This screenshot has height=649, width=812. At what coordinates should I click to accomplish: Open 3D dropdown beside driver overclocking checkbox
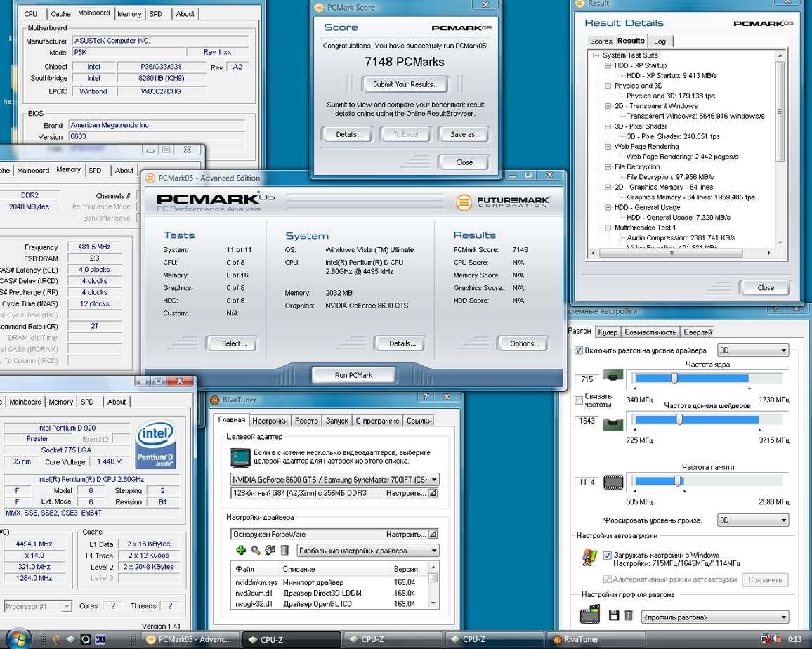click(x=753, y=350)
